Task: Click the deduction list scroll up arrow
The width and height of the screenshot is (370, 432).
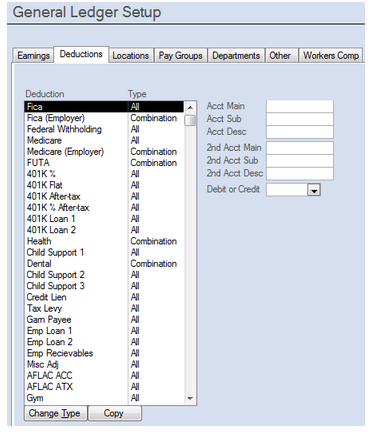Action: [x=190, y=107]
